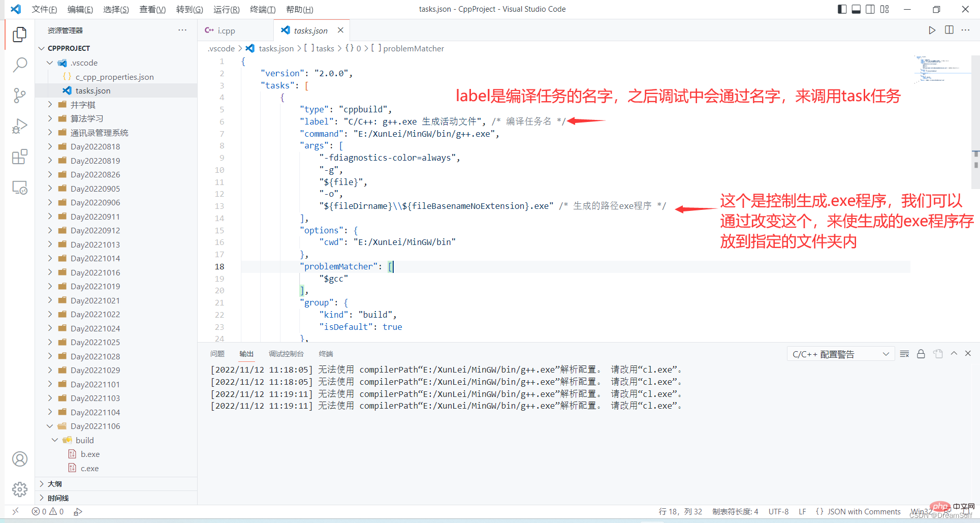This screenshot has height=523, width=980.
Task: Split the editor to the right
Action: (x=949, y=30)
